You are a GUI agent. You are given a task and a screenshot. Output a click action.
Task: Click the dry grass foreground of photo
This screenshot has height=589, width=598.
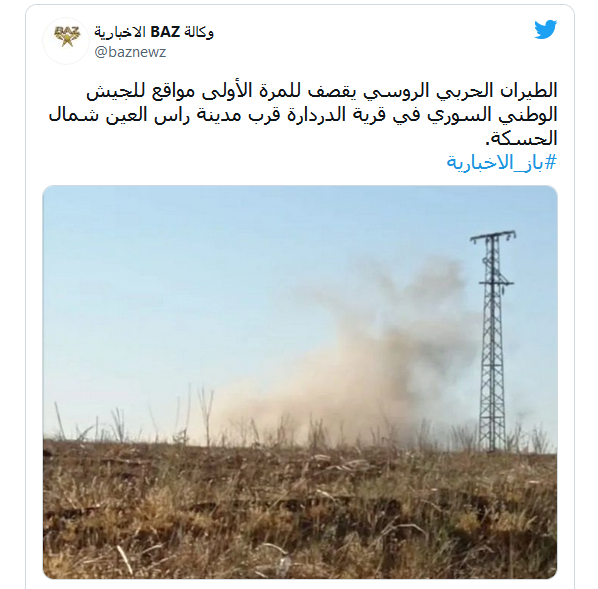[x=300, y=511]
